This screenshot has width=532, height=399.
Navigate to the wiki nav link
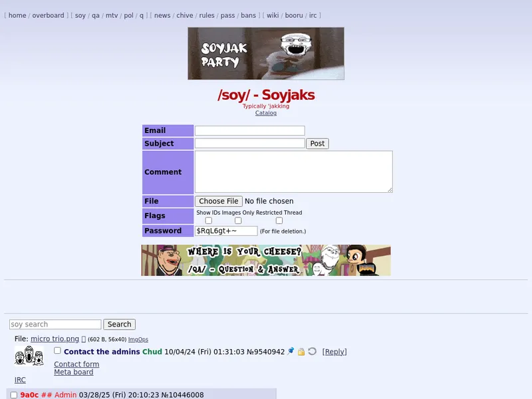click(273, 15)
